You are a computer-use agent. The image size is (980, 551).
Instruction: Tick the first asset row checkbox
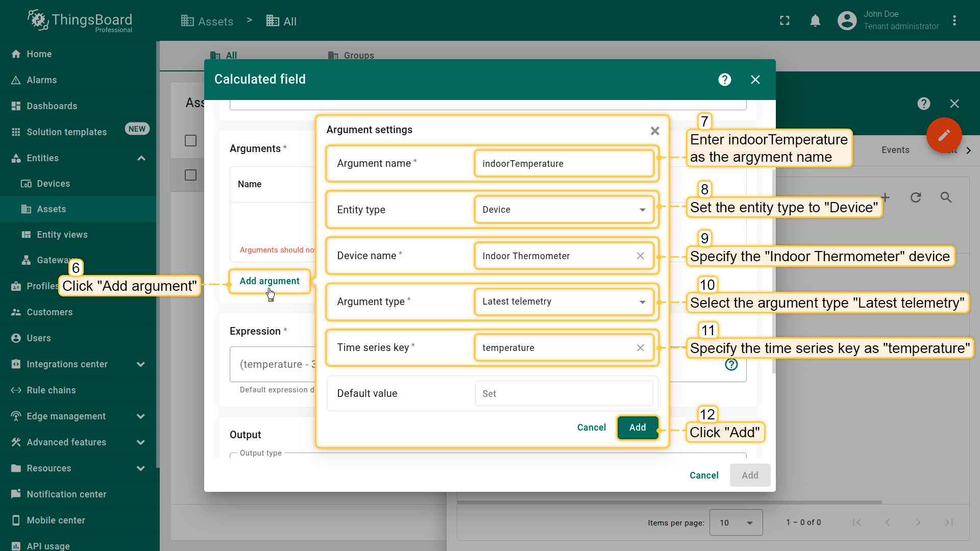tap(190, 176)
